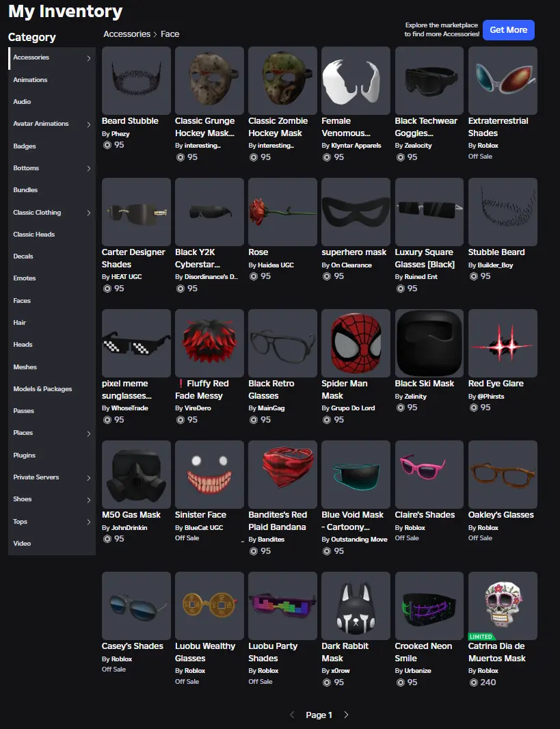This screenshot has width=560, height=729.
Task: Expand the Classic Clothing category chevron
Action: [89, 213]
